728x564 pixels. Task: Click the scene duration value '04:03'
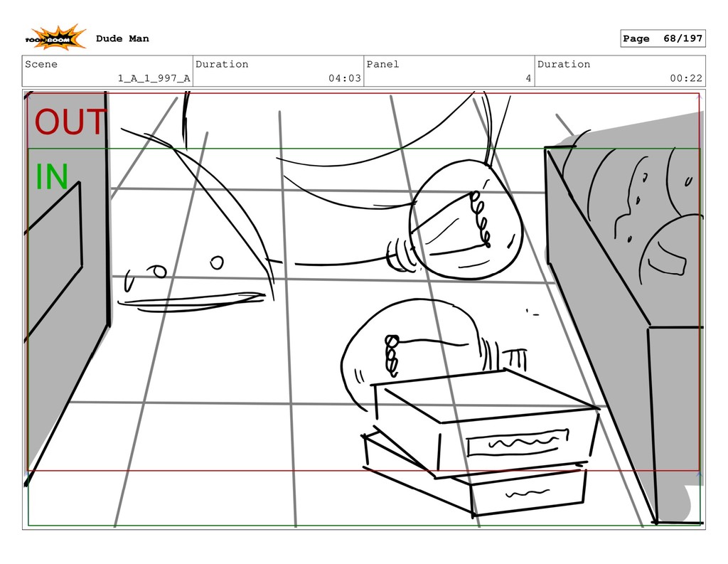[x=345, y=78]
